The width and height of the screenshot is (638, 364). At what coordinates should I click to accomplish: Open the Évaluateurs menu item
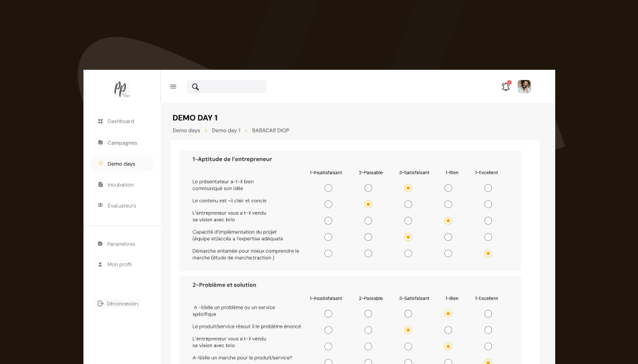click(122, 206)
